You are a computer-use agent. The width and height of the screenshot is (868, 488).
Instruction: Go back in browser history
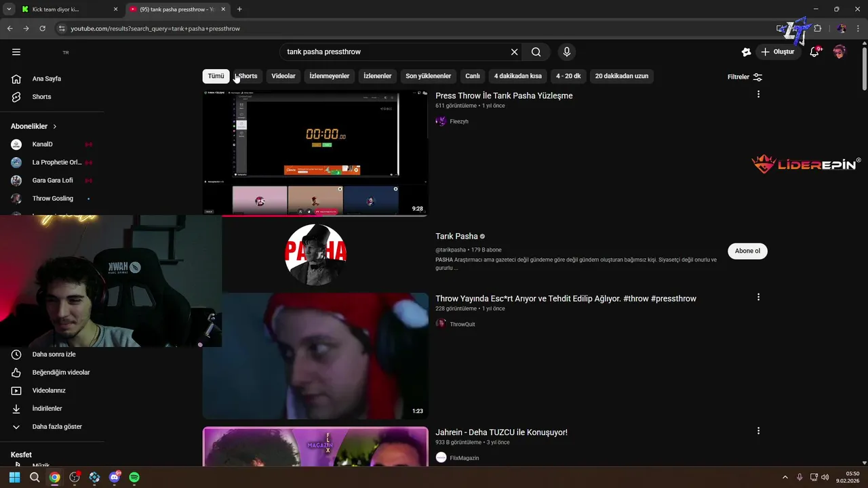(9, 28)
